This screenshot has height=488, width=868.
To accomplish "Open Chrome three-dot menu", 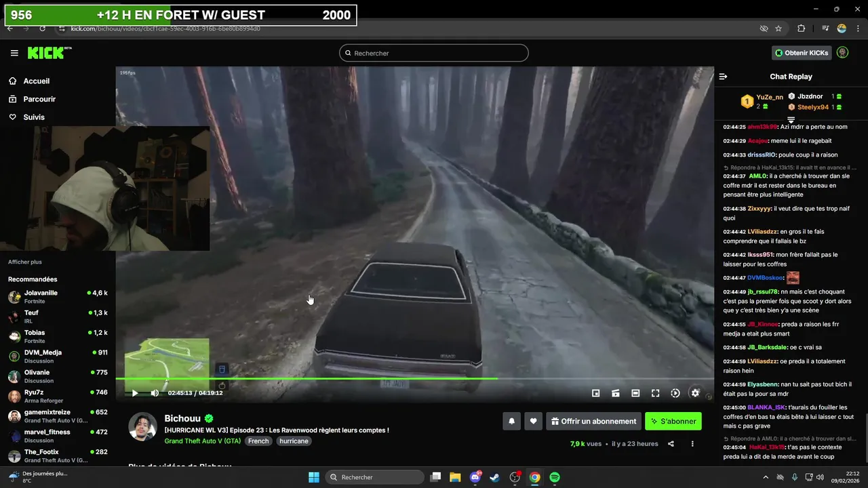I will point(858,28).
